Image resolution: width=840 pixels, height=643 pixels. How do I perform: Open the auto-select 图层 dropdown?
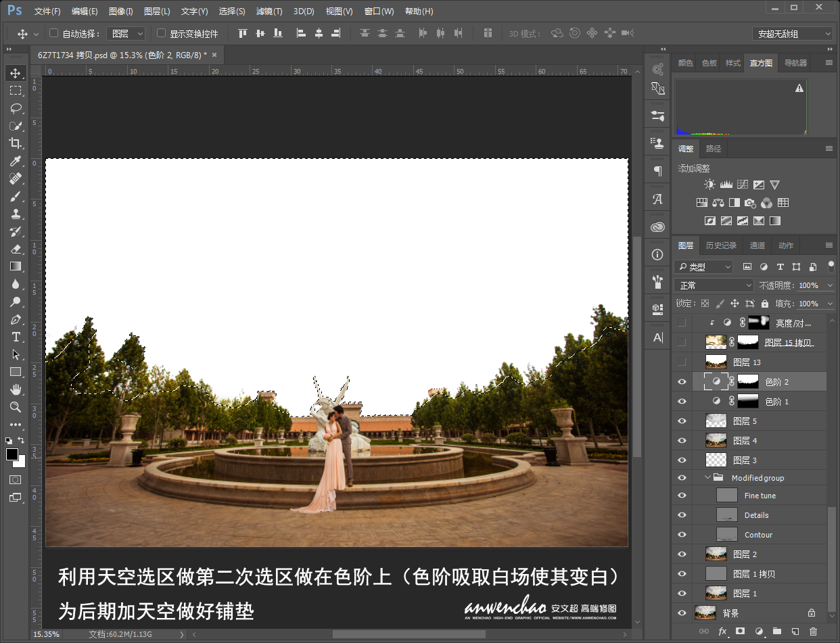click(126, 33)
